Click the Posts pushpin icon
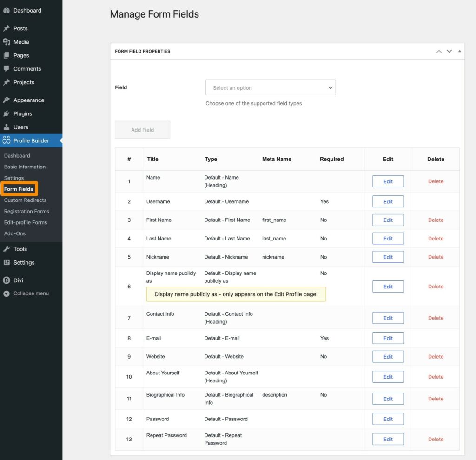Image resolution: width=476 pixels, height=460 pixels. click(7, 28)
